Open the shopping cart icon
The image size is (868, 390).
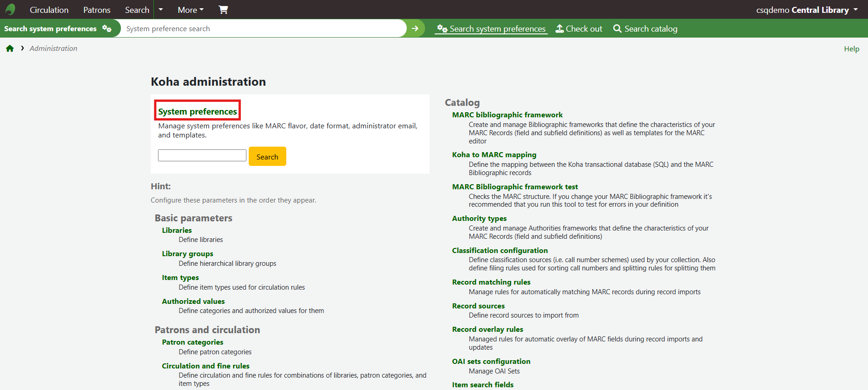[x=223, y=10]
